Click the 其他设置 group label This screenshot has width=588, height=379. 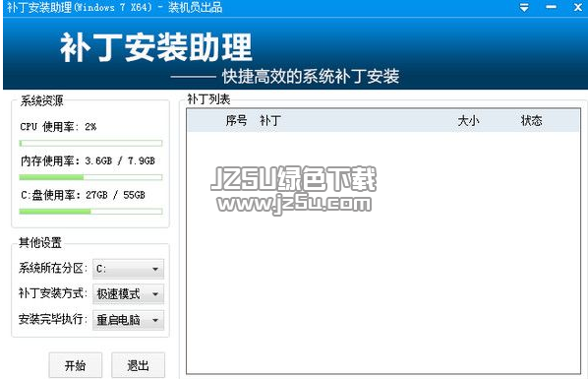40,242
